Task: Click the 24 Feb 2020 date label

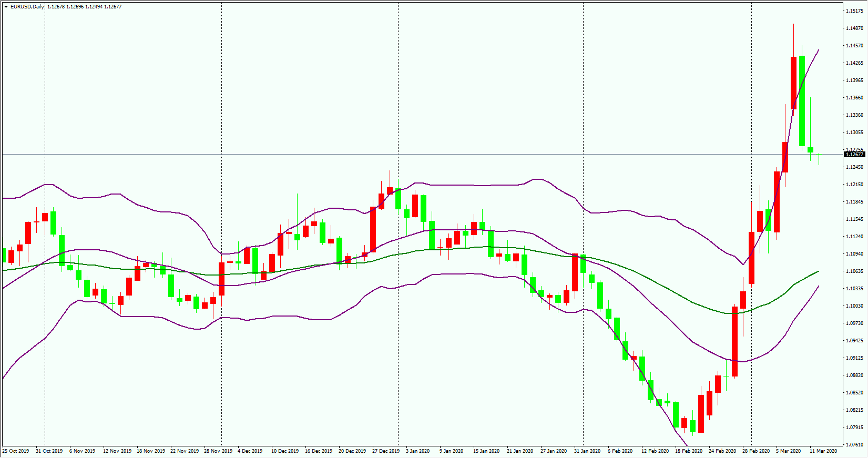Action: click(x=722, y=451)
